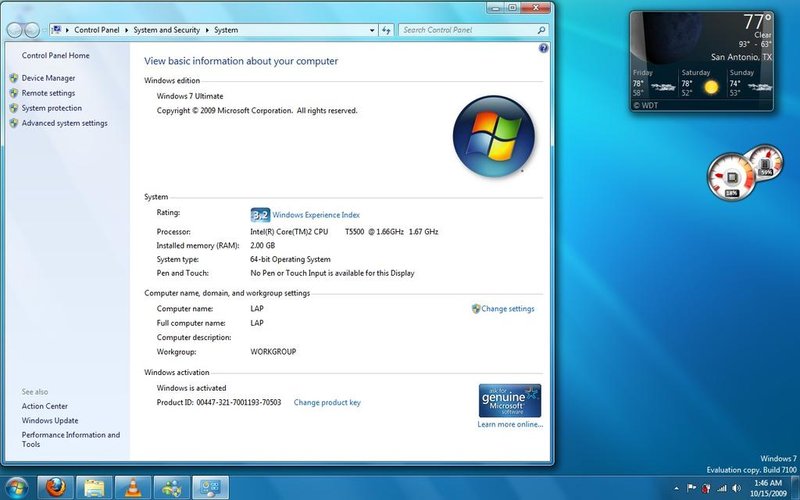800x500 pixels.
Task: Click the network signal tray icon
Action: [x=721, y=488]
